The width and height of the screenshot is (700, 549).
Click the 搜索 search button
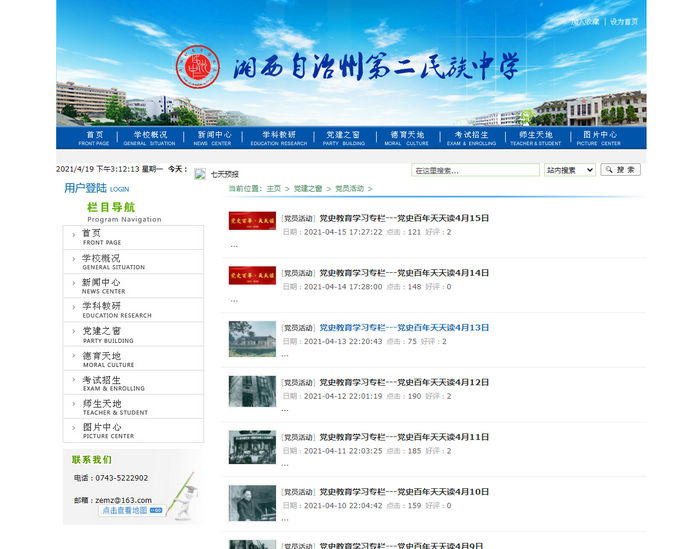coord(621,170)
